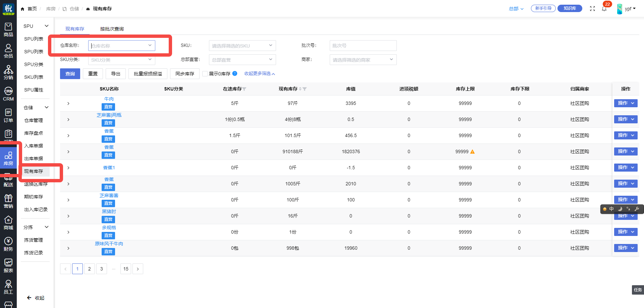This screenshot has width=644, height=308.
Task: Collapse the 仓储 menu group
Action: pyautogui.click(x=47, y=107)
